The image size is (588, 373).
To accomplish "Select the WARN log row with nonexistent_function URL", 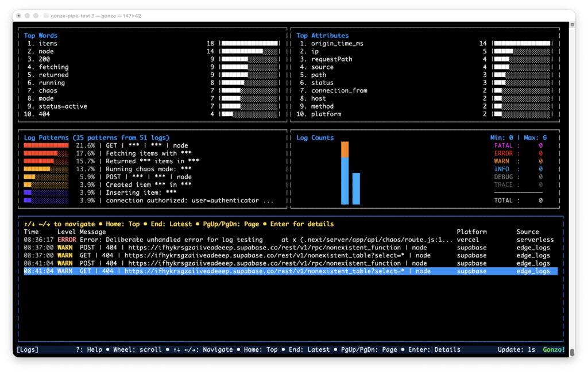I will click(x=230, y=247).
